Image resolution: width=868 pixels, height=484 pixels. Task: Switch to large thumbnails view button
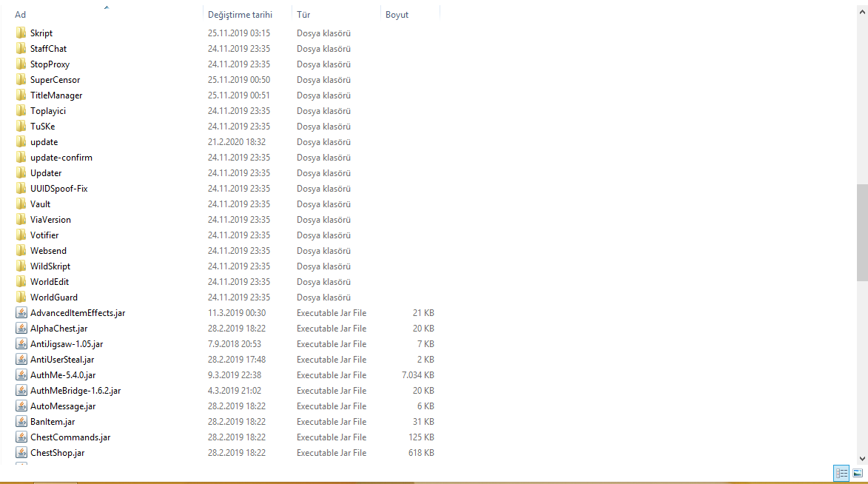coord(858,473)
